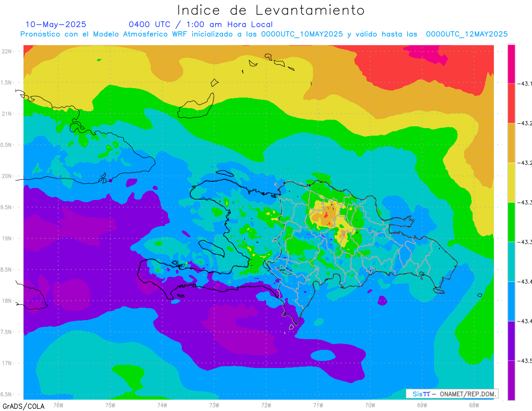Image resolution: width=532 pixels, height=411 pixels.
Task: Click the "6.5N" latitude label
Action: coord(5,394)
